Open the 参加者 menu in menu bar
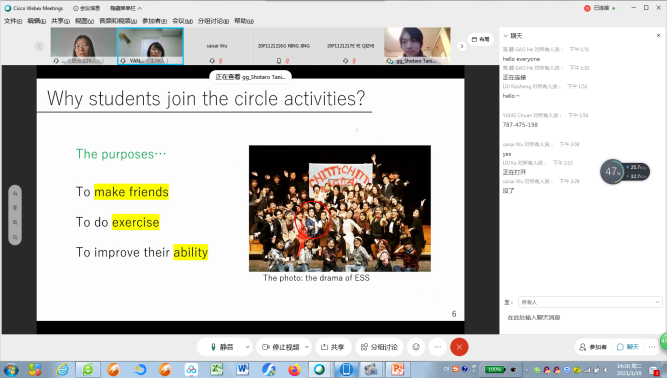667x378 pixels. tap(154, 21)
